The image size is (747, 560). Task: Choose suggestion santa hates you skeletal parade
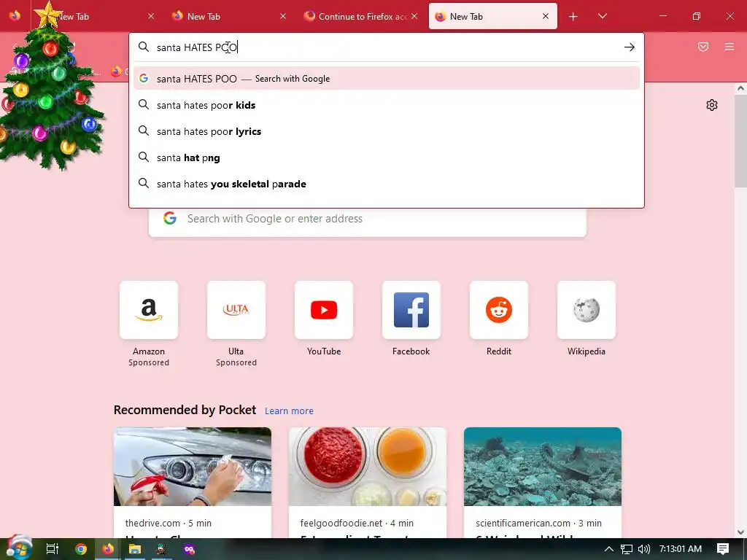(387, 184)
